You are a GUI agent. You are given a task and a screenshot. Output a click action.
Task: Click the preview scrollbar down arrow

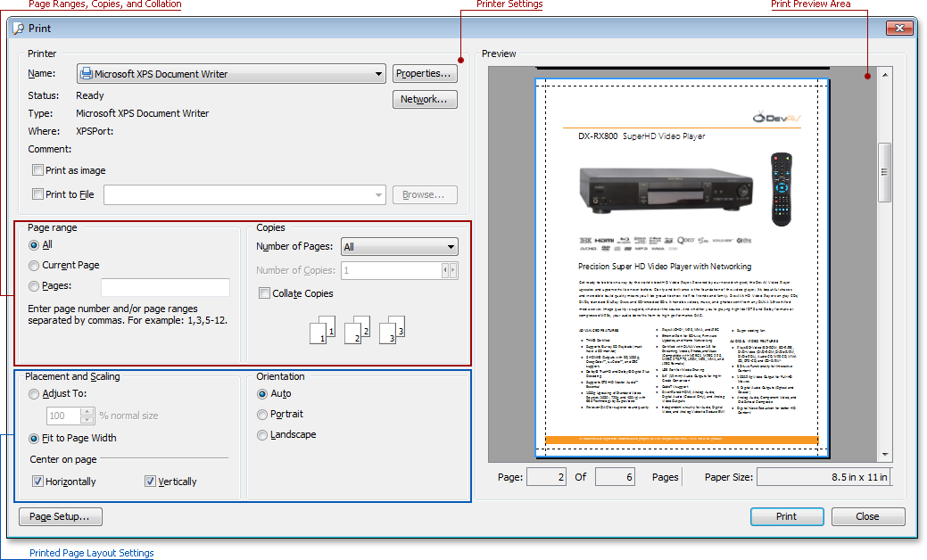885,455
